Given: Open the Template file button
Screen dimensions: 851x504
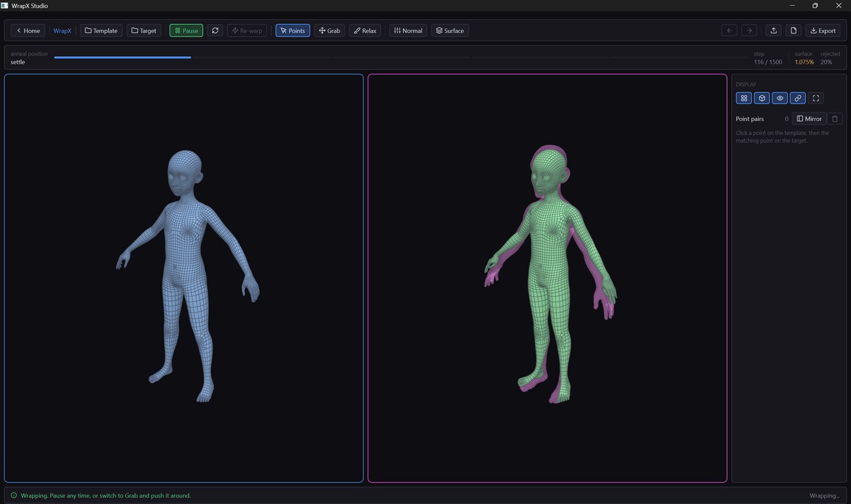Looking at the screenshot, I should coord(101,30).
